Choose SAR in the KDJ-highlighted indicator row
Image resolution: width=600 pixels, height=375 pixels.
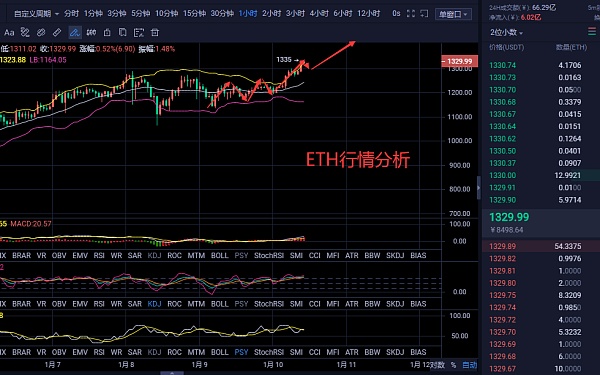[x=134, y=304]
